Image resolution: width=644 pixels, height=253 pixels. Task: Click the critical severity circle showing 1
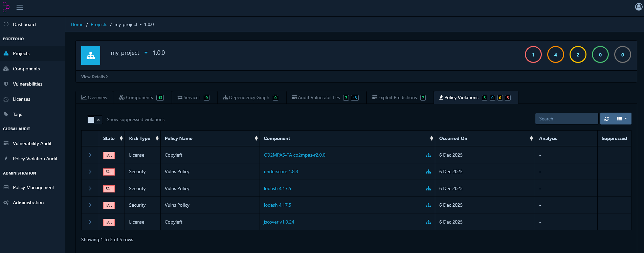point(533,54)
